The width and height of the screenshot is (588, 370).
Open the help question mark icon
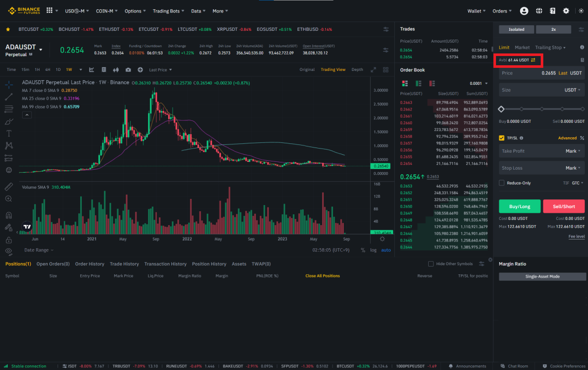553,11
